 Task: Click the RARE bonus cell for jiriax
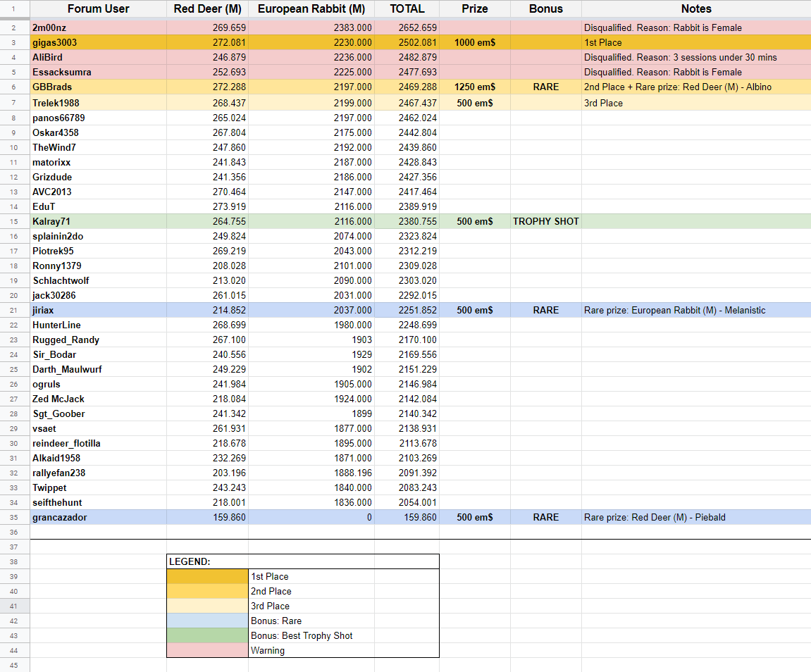point(545,311)
